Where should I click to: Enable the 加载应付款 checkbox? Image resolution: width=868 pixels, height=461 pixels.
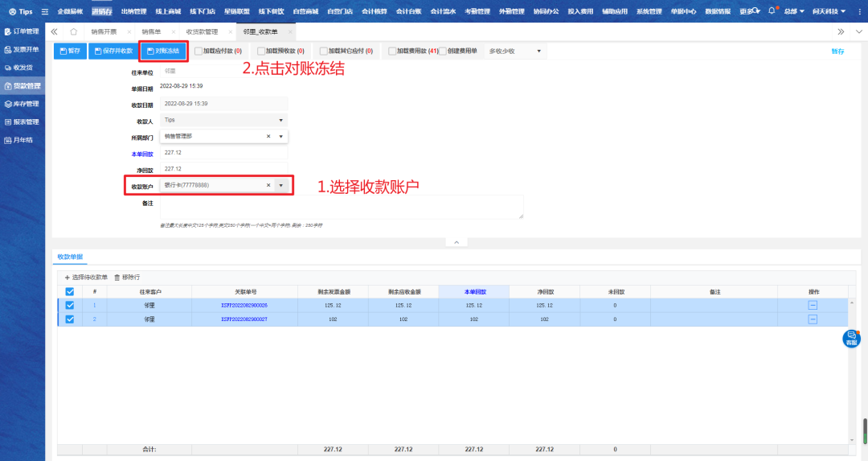[x=199, y=51]
